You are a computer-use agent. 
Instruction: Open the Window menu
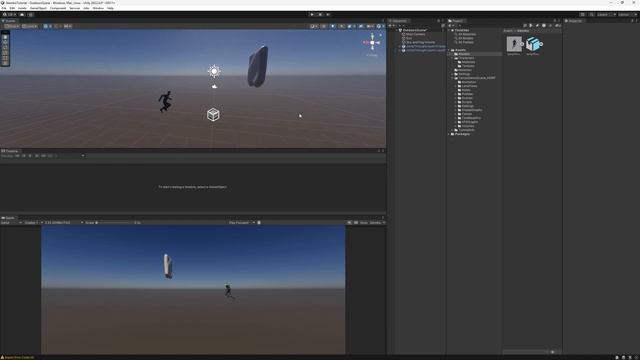click(98, 8)
